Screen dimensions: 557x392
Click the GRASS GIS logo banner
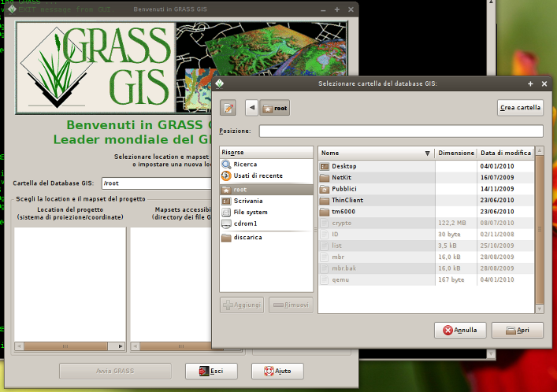click(x=113, y=68)
